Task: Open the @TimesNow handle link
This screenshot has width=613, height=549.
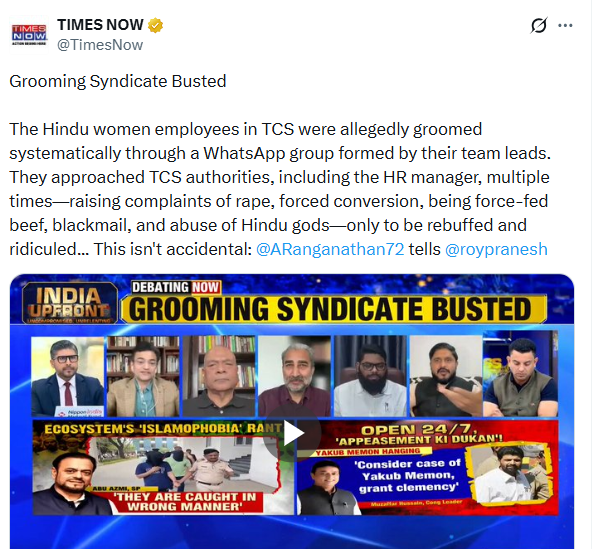Action: click(100, 45)
